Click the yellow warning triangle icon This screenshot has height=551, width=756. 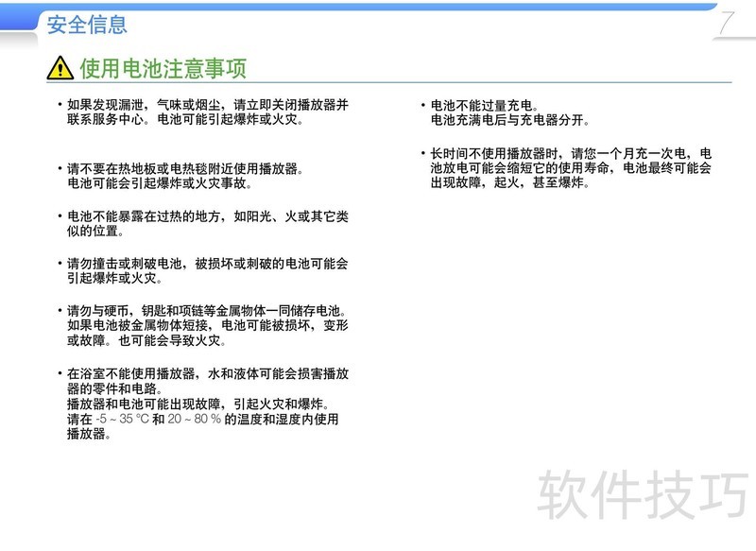(60, 67)
